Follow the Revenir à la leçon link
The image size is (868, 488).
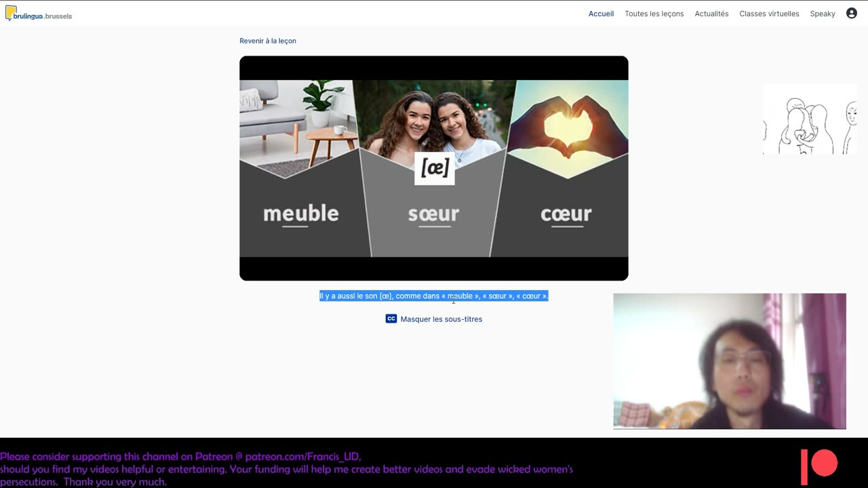[268, 41]
